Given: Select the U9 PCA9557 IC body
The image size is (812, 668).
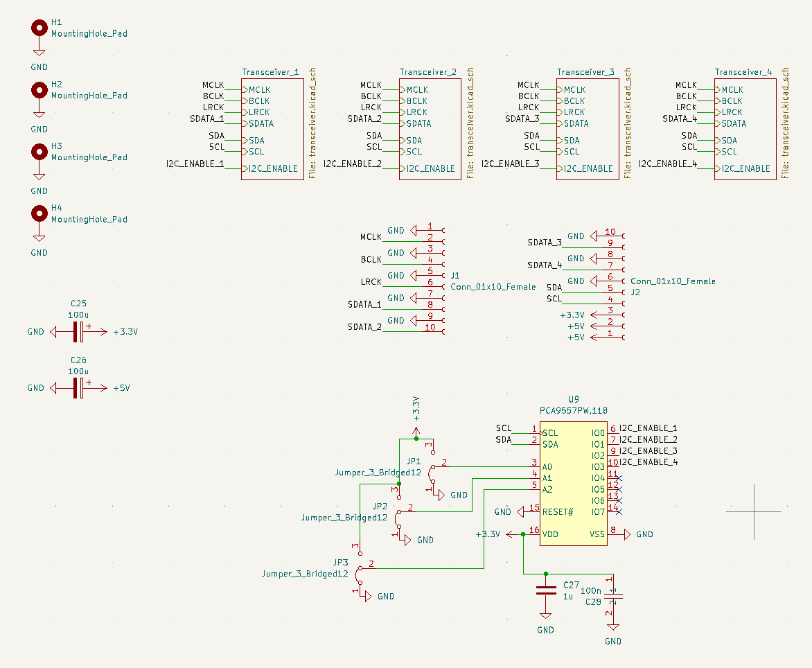Looking at the screenshot, I should (x=573, y=484).
